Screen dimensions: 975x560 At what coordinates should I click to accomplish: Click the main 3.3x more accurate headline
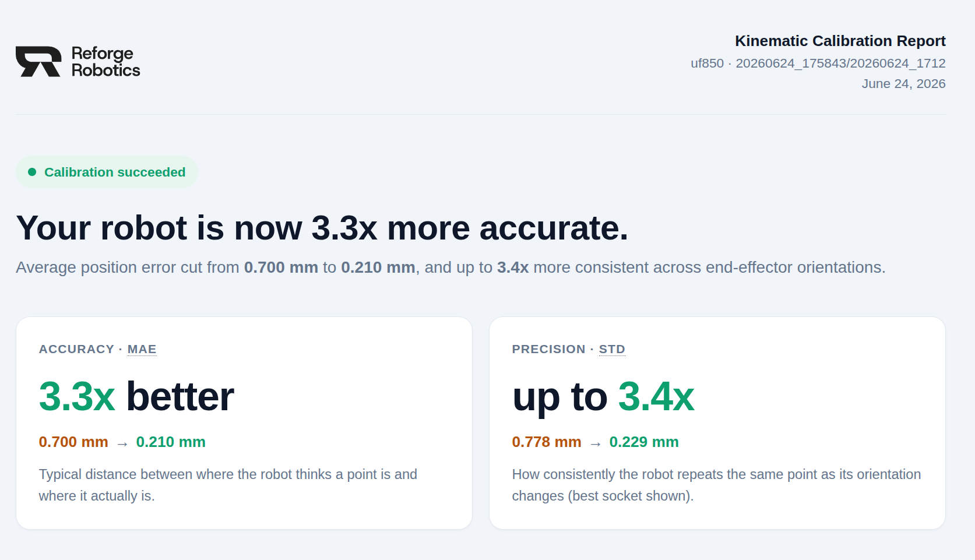pos(322,227)
